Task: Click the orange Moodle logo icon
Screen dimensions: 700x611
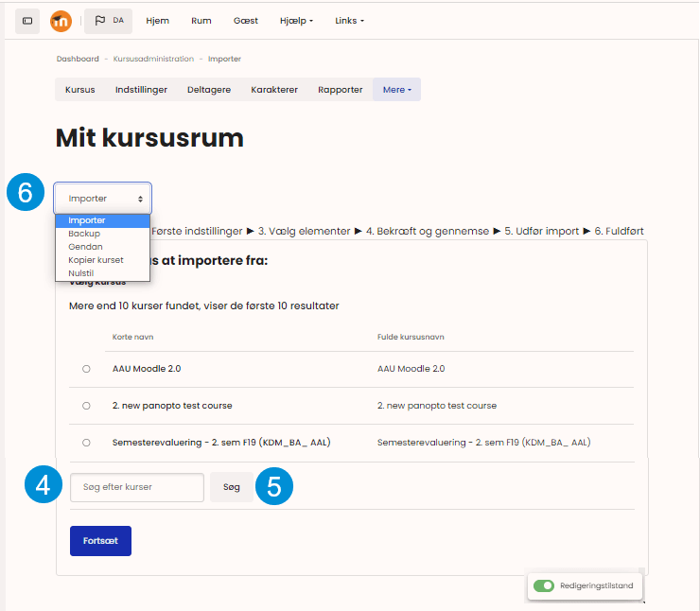Action: [x=61, y=21]
